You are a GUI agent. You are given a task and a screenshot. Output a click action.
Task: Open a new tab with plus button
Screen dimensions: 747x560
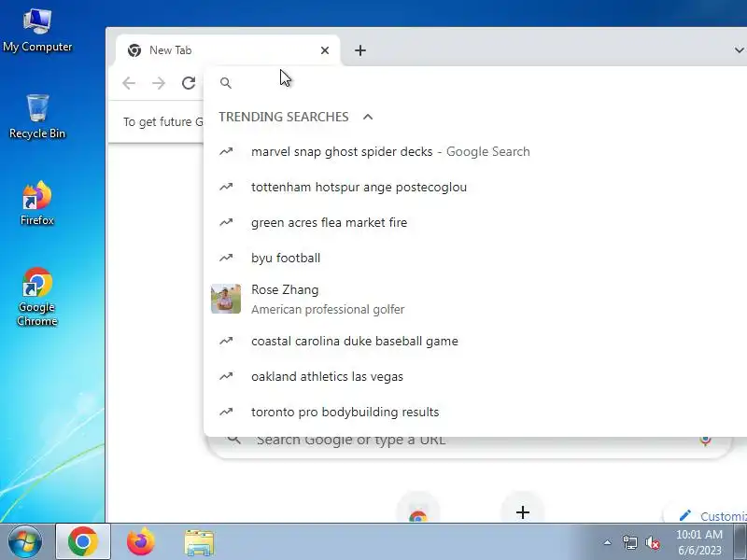click(x=360, y=50)
